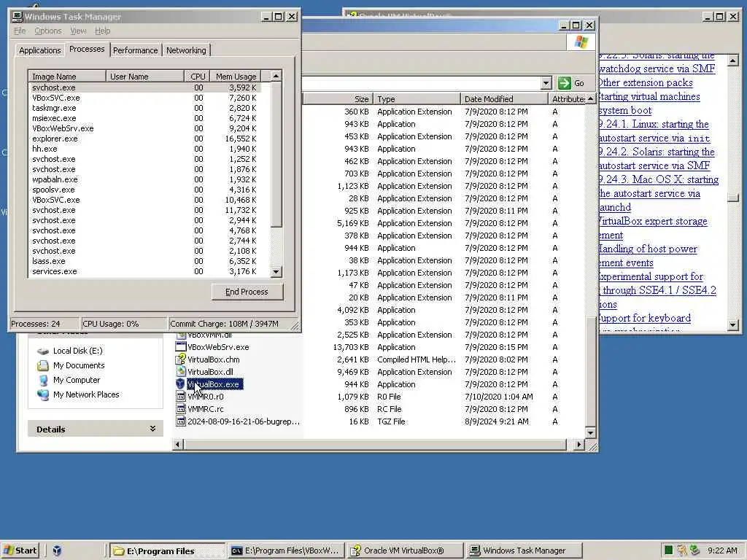This screenshot has width=747, height=560.
Task: Click the Windows flag logo in Explorer
Action: [x=581, y=42]
